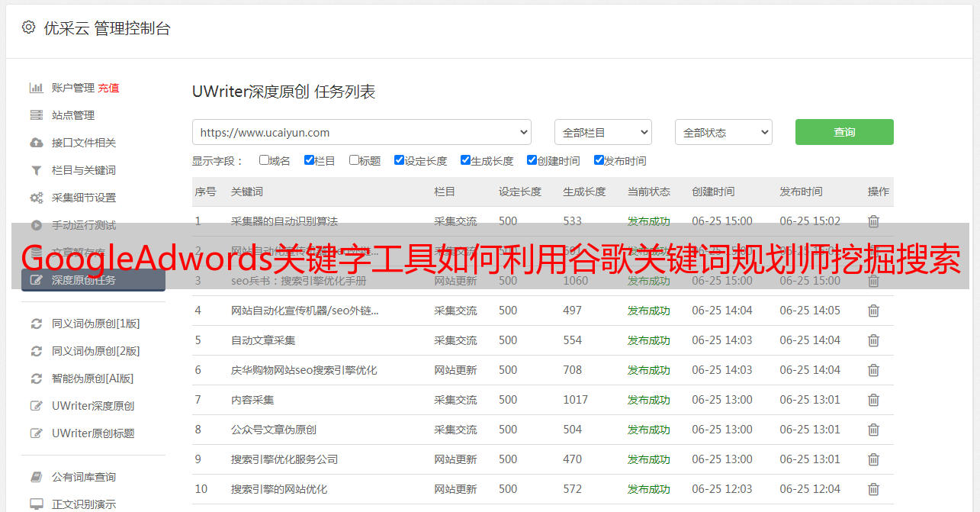
Task: Expand the 全部状态 dropdown
Action: click(724, 132)
